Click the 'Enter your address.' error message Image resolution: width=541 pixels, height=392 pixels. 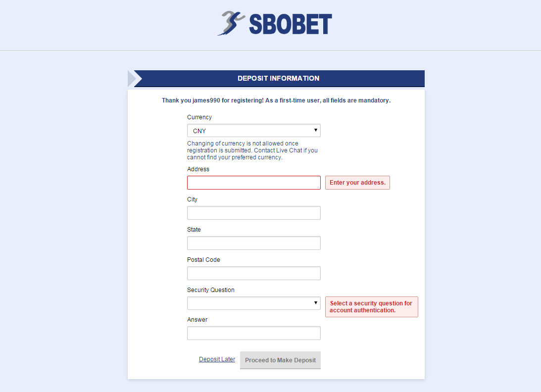357,183
